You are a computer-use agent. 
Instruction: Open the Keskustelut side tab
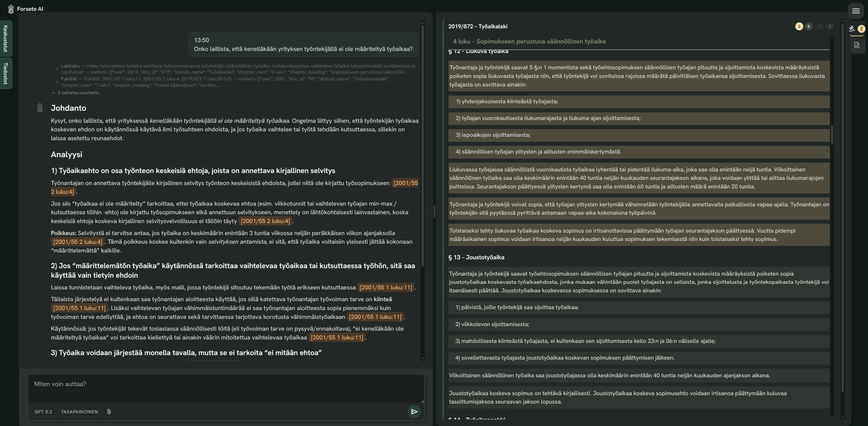click(x=6, y=39)
